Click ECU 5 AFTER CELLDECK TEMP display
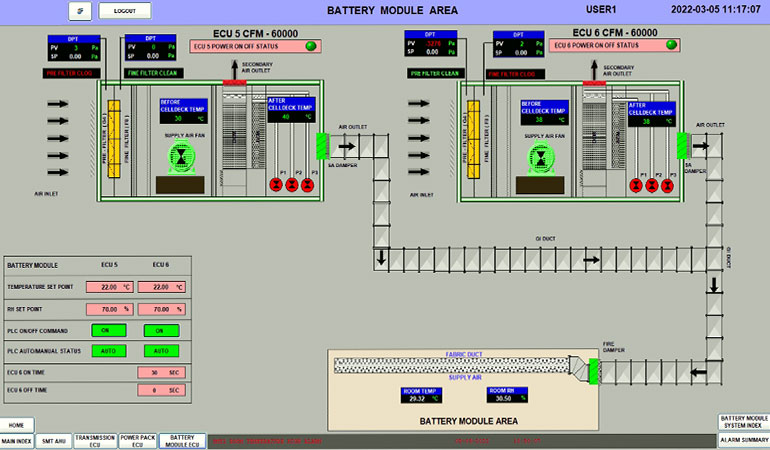Viewport: 770px width, 450px height. (x=291, y=110)
